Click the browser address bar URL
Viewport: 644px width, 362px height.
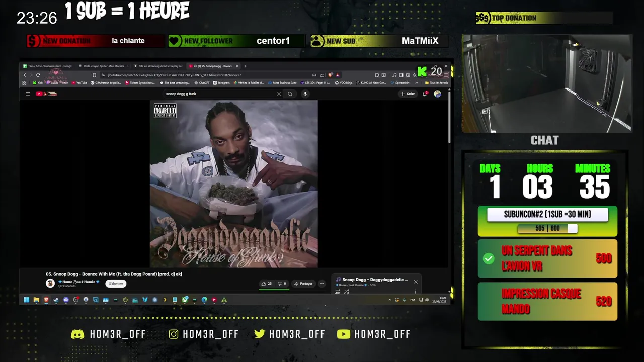pyautogui.click(x=174, y=75)
